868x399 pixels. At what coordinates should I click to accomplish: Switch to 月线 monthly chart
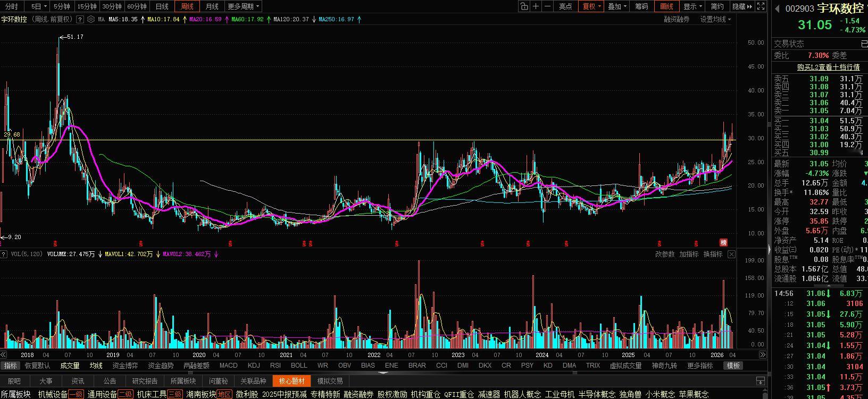pyautogui.click(x=212, y=6)
